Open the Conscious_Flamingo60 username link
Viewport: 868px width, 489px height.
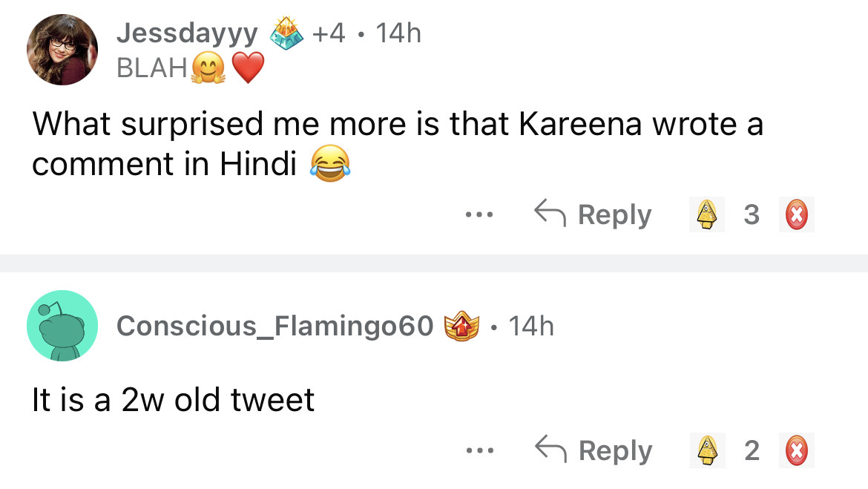pos(274,325)
